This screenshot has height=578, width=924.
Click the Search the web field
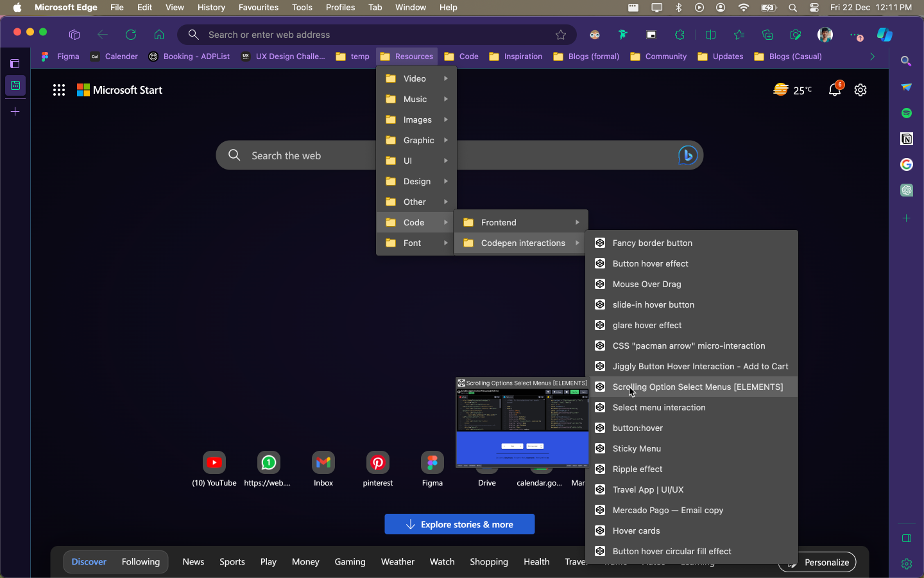coord(459,155)
